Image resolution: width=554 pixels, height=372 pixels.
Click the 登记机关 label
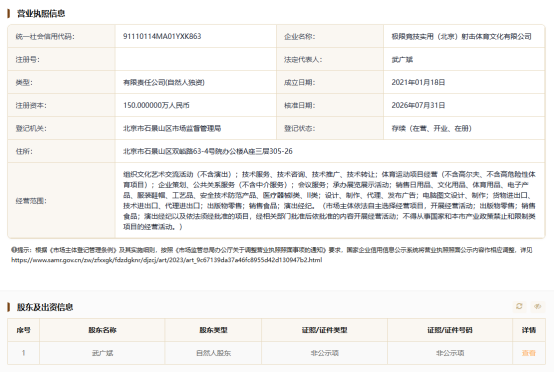click(31, 128)
